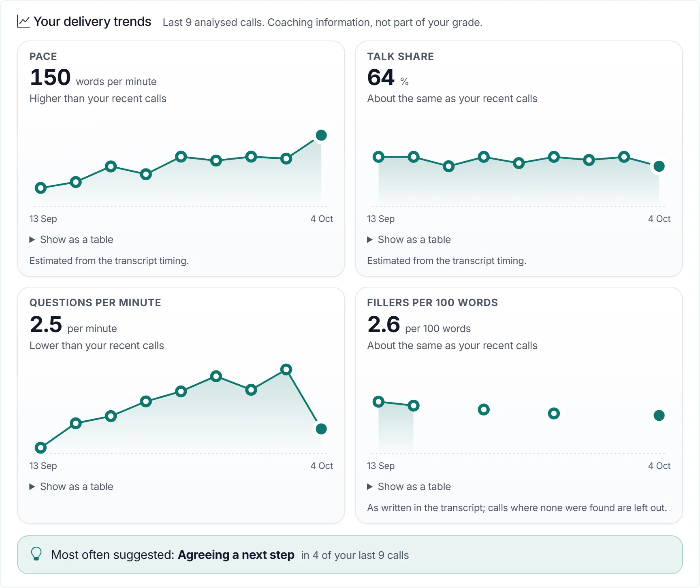Click '4 Oct' label under Talk Share chart
Screen dimensions: 700x588
pos(659,219)
